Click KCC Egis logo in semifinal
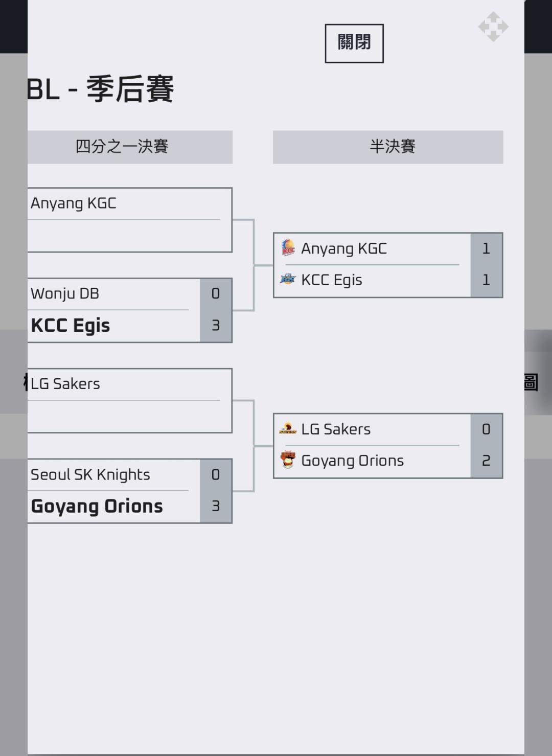The image size is (552, 756). (288, 280)
